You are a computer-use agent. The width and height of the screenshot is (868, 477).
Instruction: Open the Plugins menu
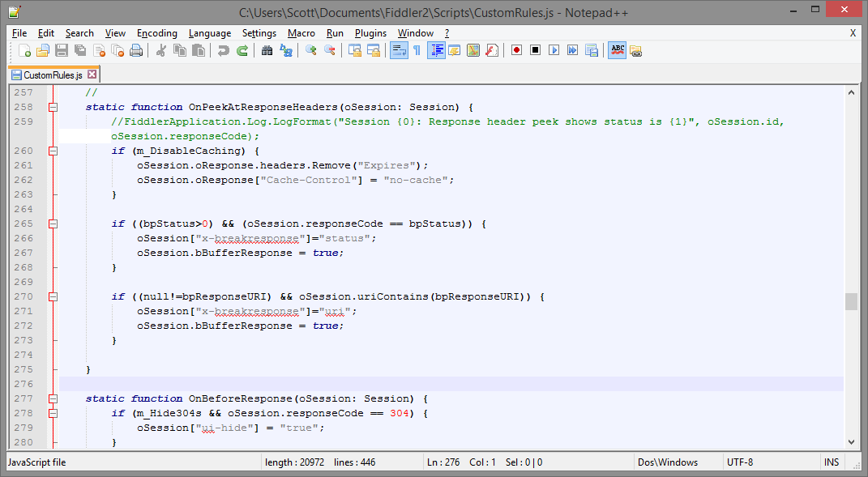pos(370,33)
